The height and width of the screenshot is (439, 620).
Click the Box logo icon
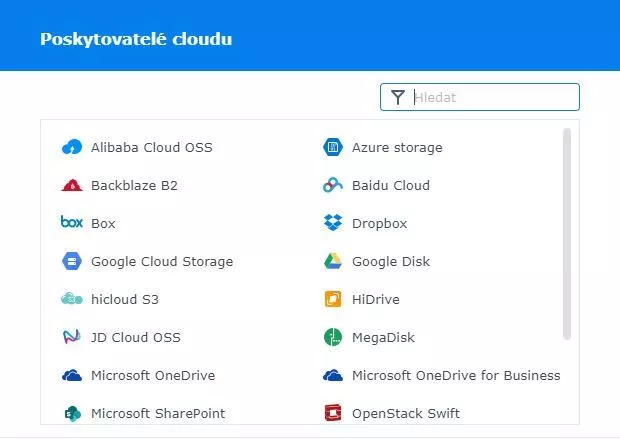coord(72,222)
